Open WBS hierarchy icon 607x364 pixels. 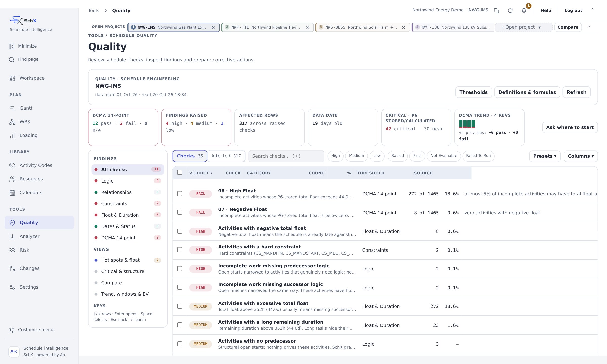(x=12, y=122)
